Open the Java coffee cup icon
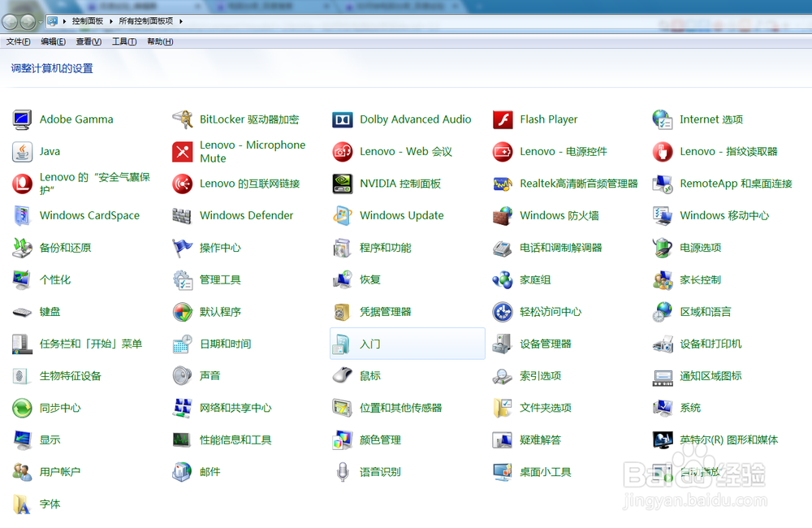Screen dimensions: 812x528 tap(22, 152)
